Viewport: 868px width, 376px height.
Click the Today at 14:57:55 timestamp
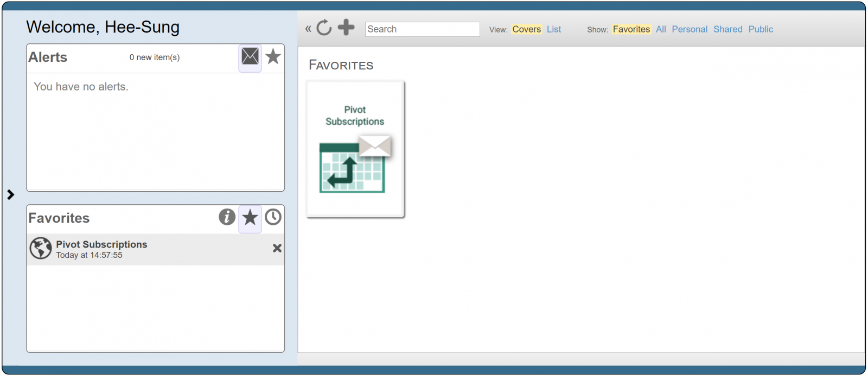pyautogui.click(x=90, y=255)
